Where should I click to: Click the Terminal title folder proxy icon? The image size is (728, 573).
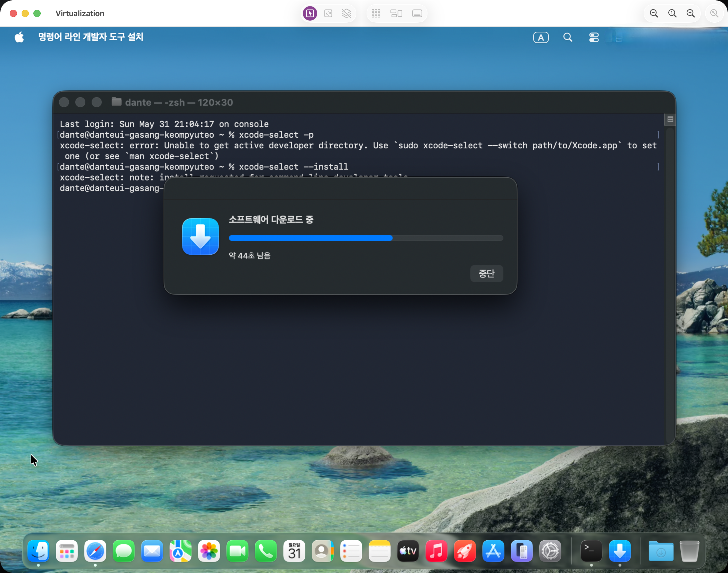tap(116, 102)
